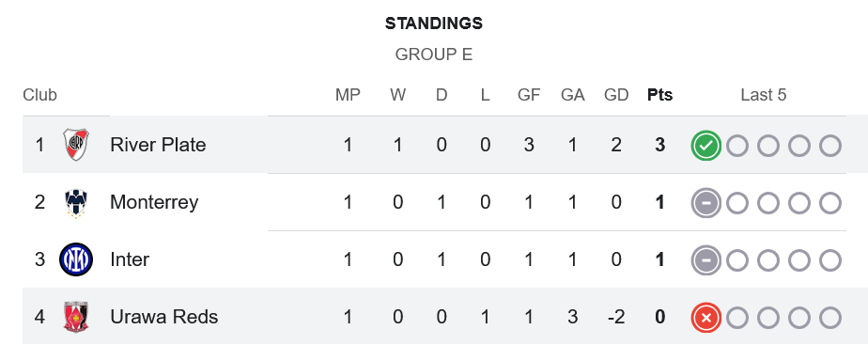Click the River Plate club crest

pos(76,145)
